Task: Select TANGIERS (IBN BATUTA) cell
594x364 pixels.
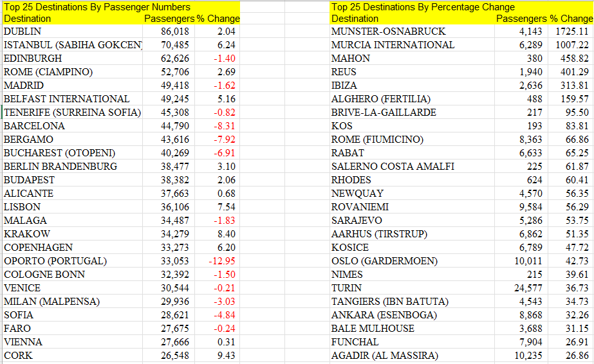Action: [x=412, y=301]
